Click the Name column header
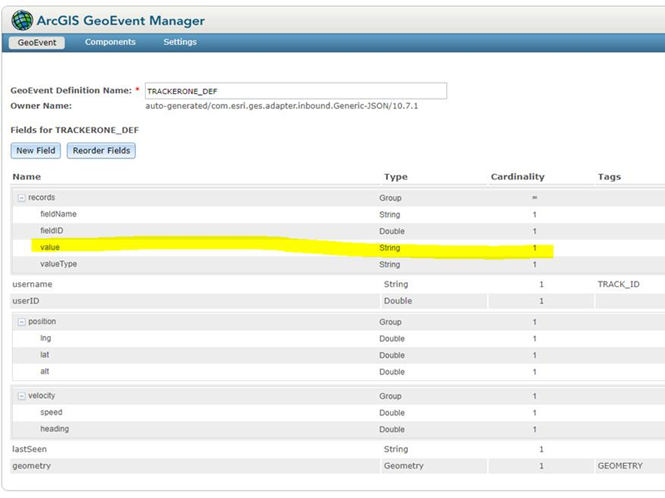This screenshot has height=498, width=665. [27, 177]
